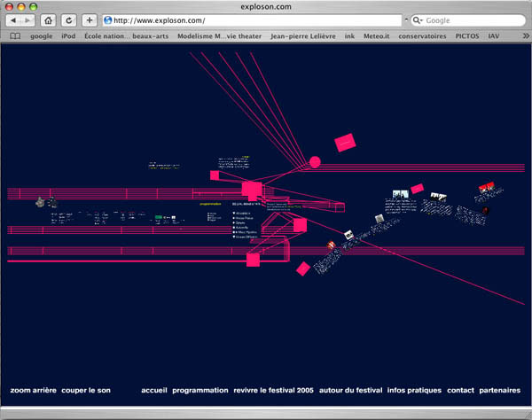This screenshot has height=420, width=532.
Task: Click the browser Forward arrow button
Action: tap(29, 19)
